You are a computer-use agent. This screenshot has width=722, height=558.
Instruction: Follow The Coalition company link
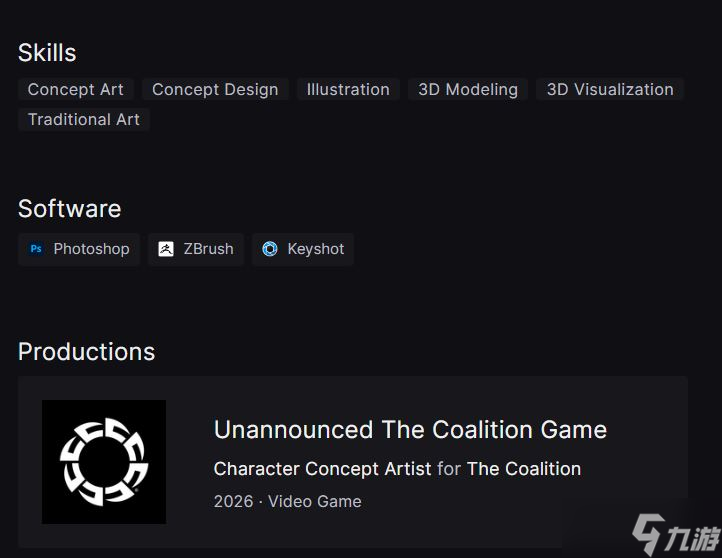pyautogui.click(x=524, y=469)
